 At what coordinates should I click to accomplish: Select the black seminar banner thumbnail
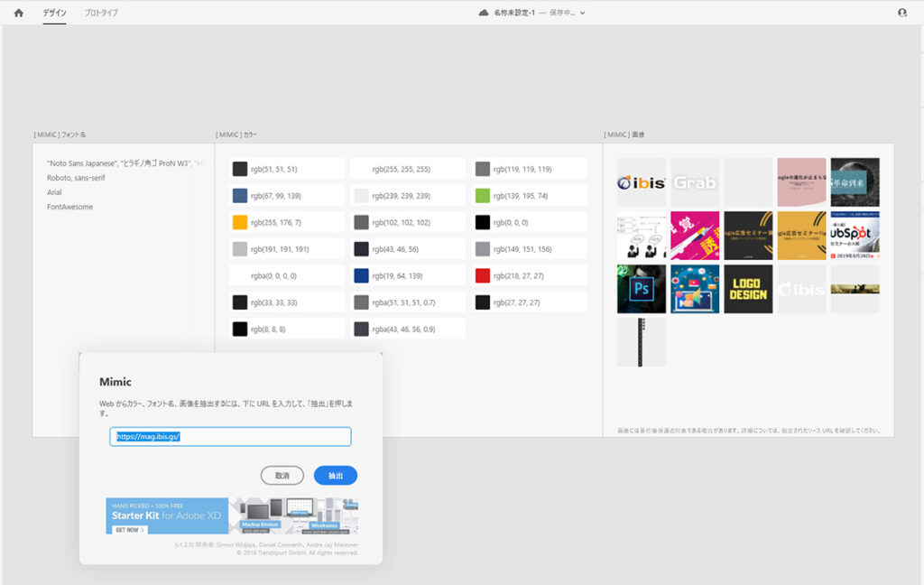[748, 236]
